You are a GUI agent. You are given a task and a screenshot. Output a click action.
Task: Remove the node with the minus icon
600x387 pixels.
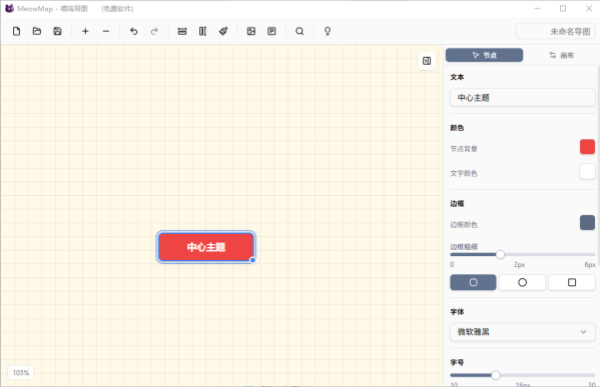click(106, 31)
